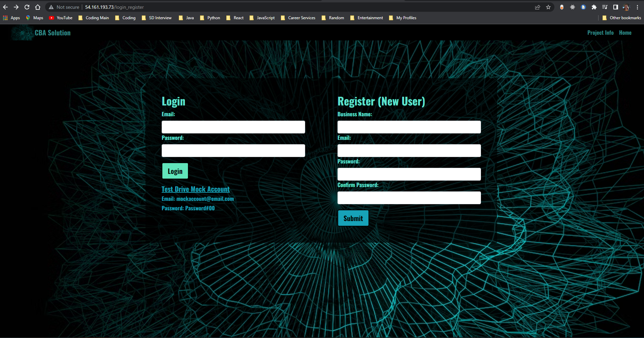Open the Extensions puzzle icon
This screenshot has width=644, height=338.
tap(594, 7)
